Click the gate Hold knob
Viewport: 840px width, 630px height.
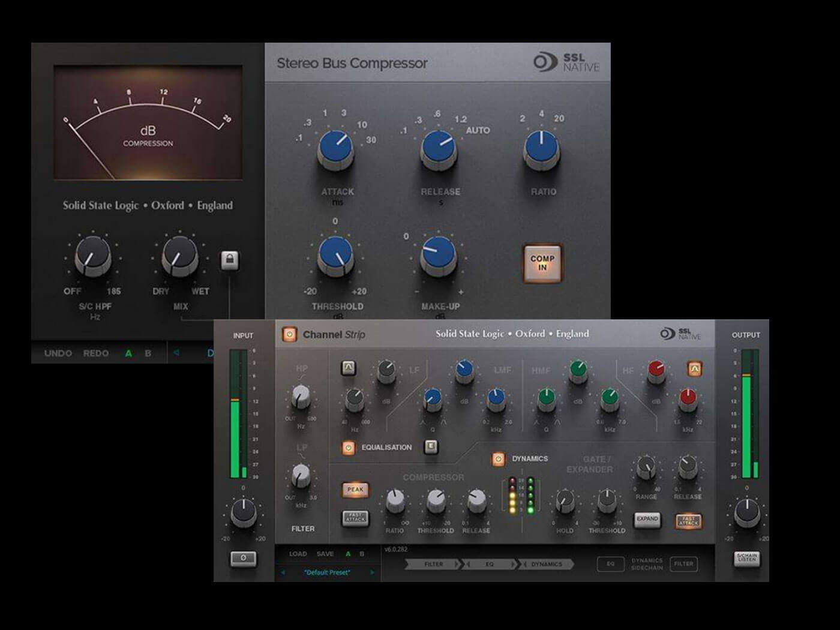tap(565, 501)
